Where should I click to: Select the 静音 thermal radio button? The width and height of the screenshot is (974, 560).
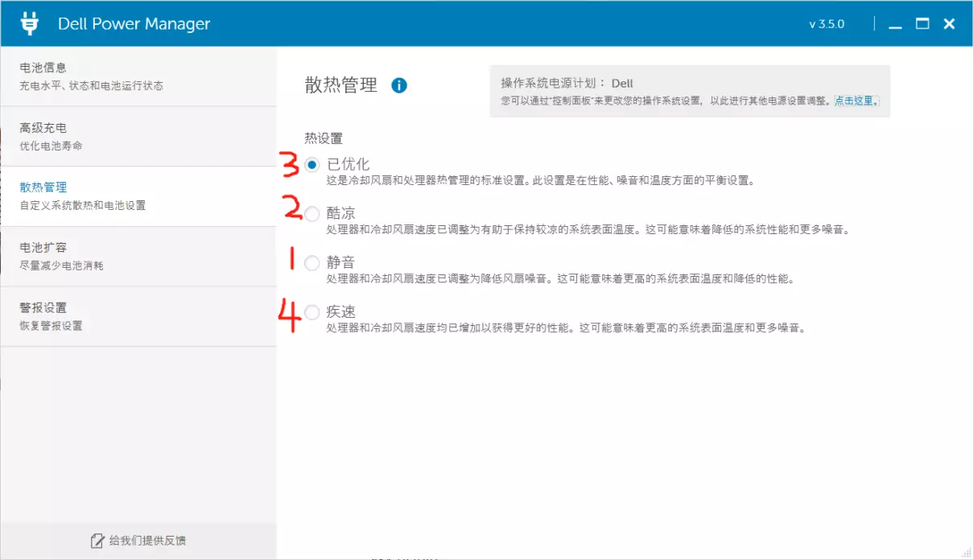point(312,263)
